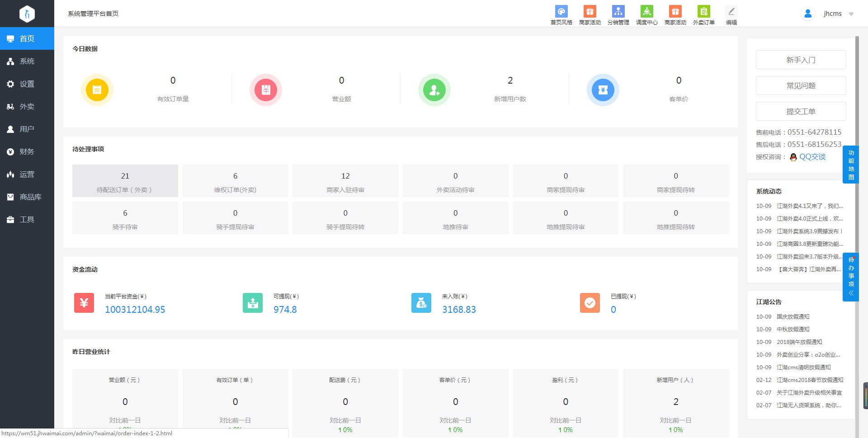This screenshot has width=868, height=438.
Task: Open 外卖活动待审 tile
Action: tap(455, 181)
